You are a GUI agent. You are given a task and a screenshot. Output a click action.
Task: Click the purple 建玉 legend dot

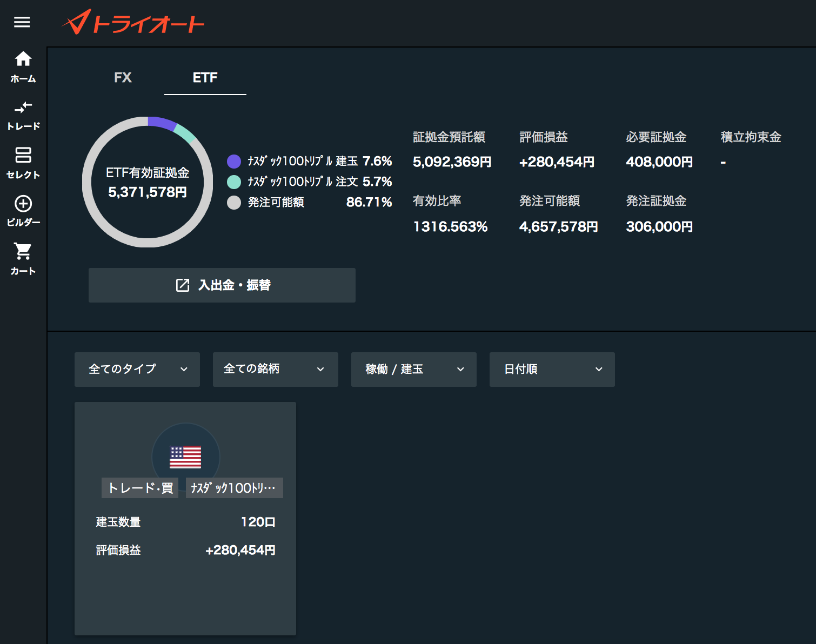point(234,162)
